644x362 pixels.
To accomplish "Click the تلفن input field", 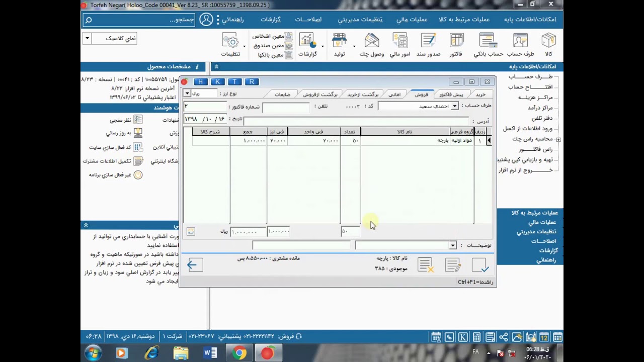I will [286, 107].
